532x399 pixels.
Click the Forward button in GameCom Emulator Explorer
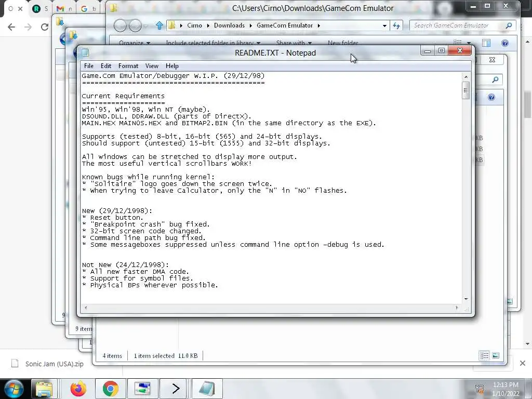pyautogui.click(x=136, y=25)
